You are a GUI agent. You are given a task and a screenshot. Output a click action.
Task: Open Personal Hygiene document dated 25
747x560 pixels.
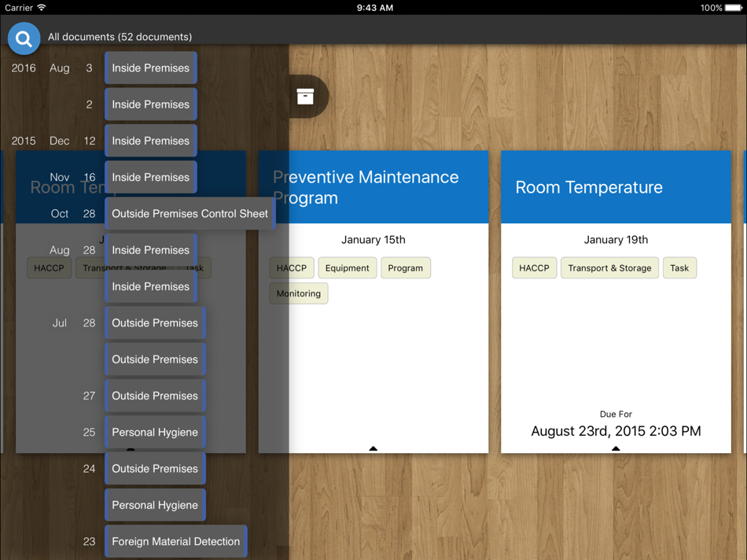pyautogui.click(x=155, y=432)
